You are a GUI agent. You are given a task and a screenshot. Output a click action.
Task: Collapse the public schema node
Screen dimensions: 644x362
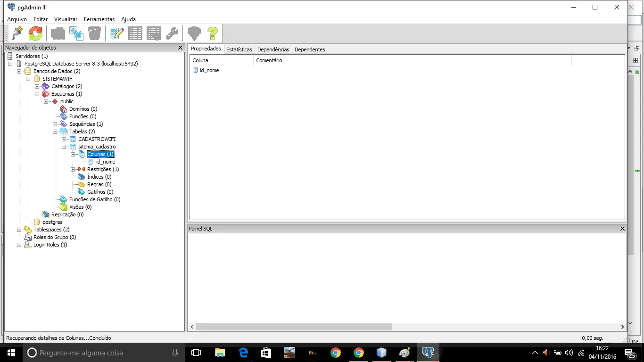46,101
